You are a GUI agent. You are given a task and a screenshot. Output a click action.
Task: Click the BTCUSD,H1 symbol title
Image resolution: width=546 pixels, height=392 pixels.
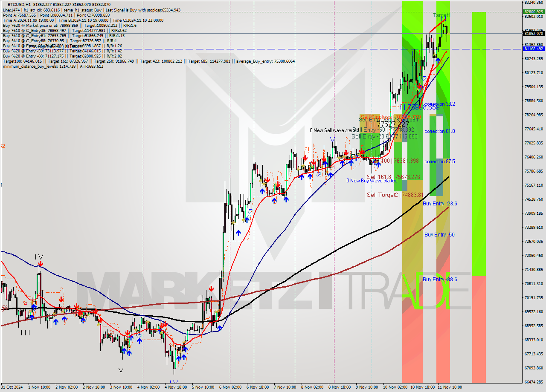pyautogui.click(x=19, y=4)
